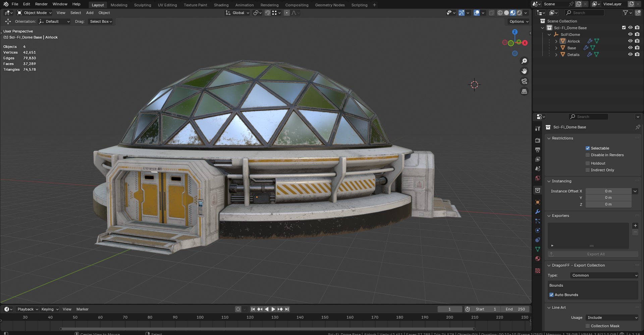Open the Object properties tab

click(x=538, y=202)
